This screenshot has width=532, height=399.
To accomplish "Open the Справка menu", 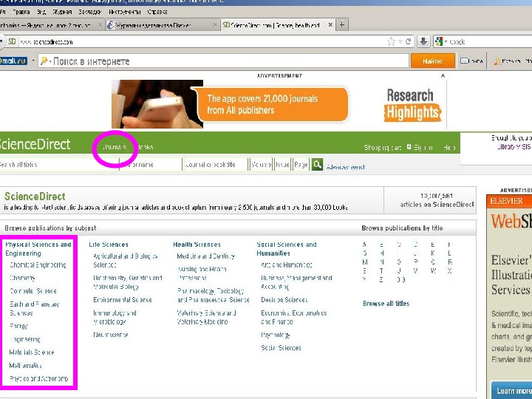I will (157, 12).
